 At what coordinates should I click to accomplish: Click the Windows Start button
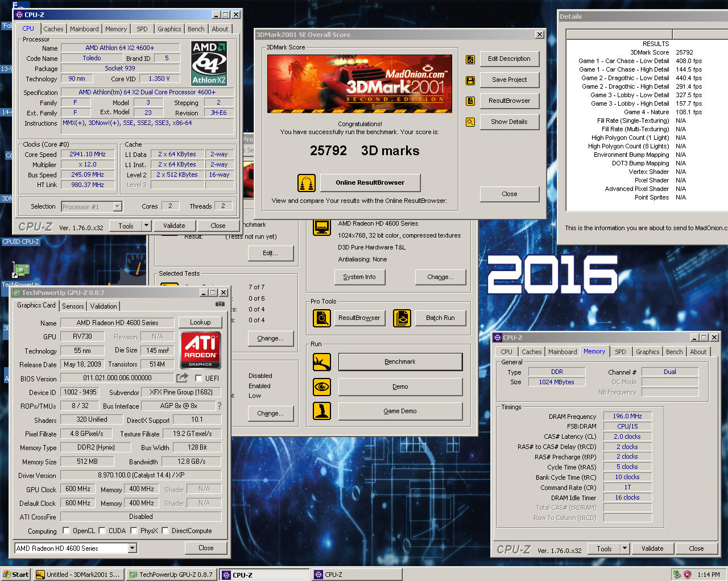[x=16, y=575]
